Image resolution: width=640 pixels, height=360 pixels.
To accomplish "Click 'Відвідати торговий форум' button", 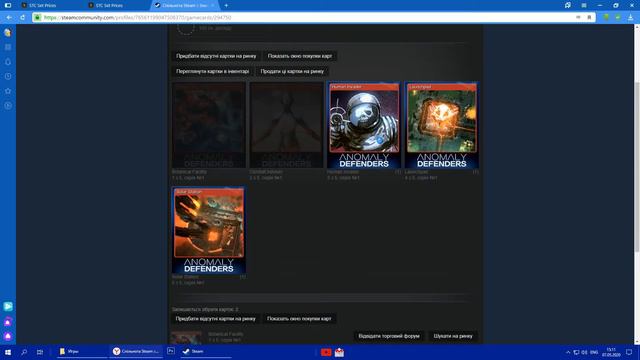I will [389, 336].
